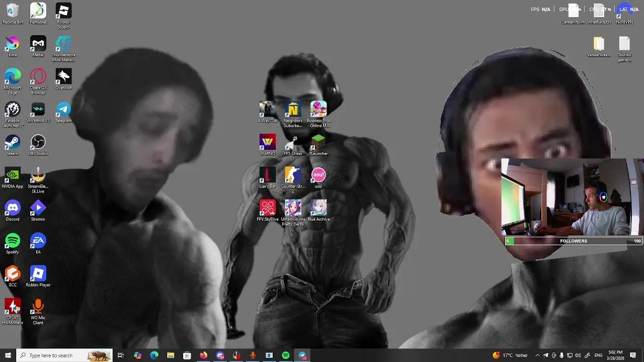Select Paradox Launcher v2 shortcut
The height and width of the screenshot is (362, 644).
click(x=13, y=115)
